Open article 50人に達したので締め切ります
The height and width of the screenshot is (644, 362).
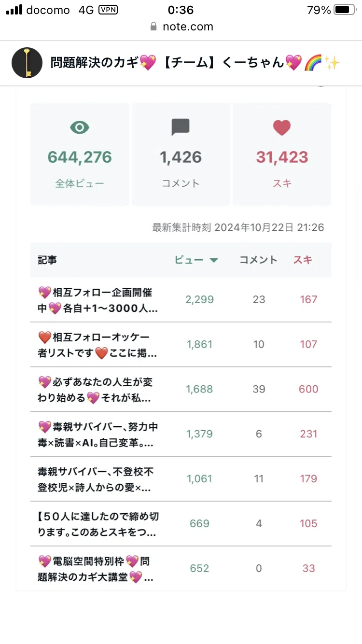pyautogui.click(x=181, y=524)
